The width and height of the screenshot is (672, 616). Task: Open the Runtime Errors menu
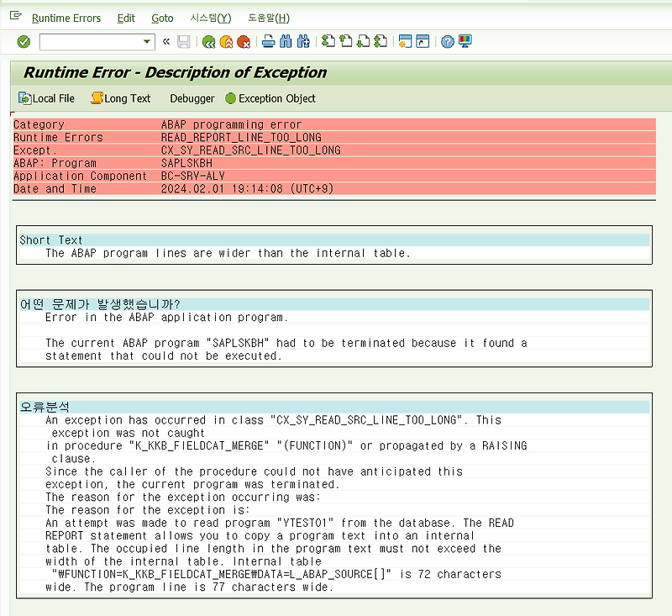(x=66, y=18)
